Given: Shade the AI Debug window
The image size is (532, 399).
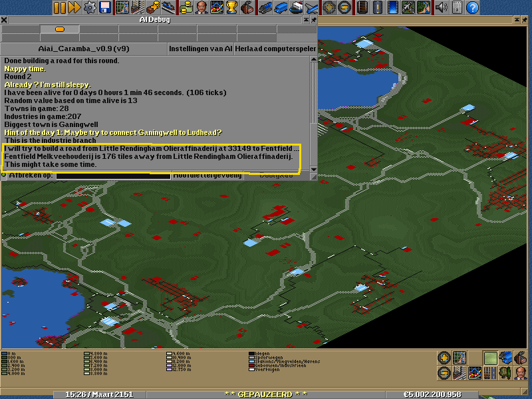Looking at the screenshot, I should (306, 20).
